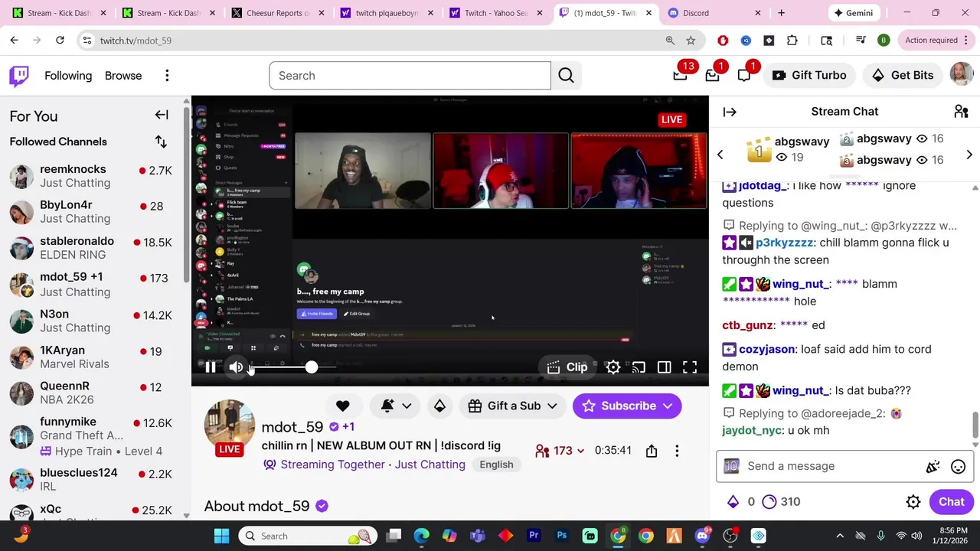
Task: Click the mdot_59 channel avatar thumbnail
Action: pos(229,426)
